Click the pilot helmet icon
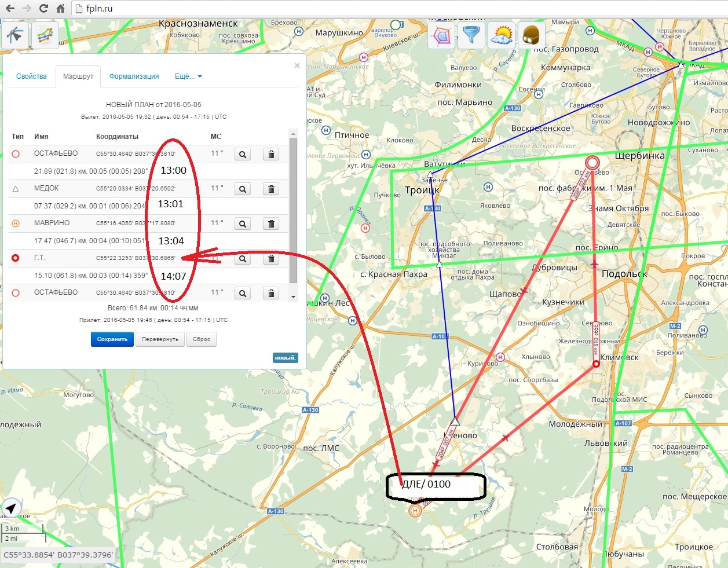 coord(531,36)
